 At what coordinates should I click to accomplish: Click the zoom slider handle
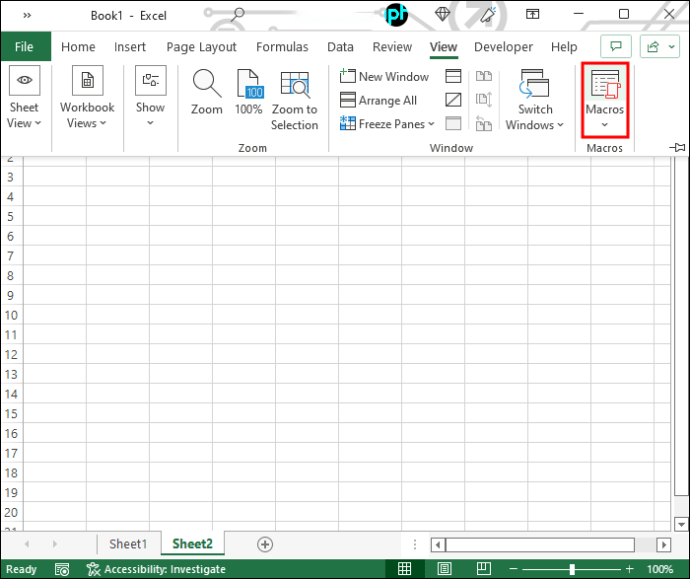click(x=572, y=569)
